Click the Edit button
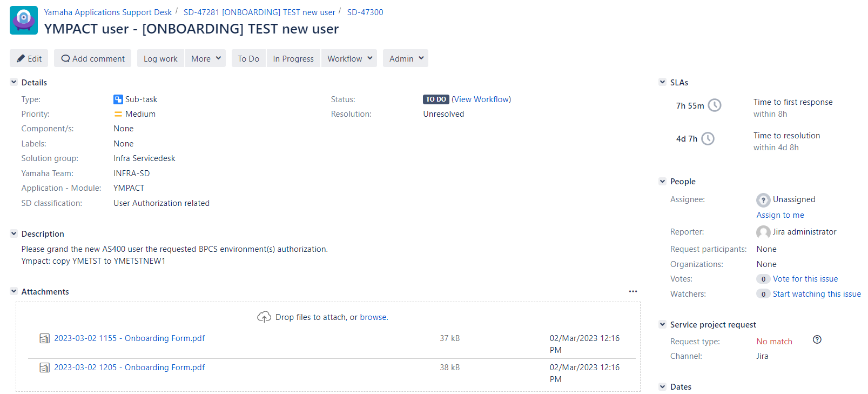This screenshot has height=394, width=868. click(x=29, y=58)
